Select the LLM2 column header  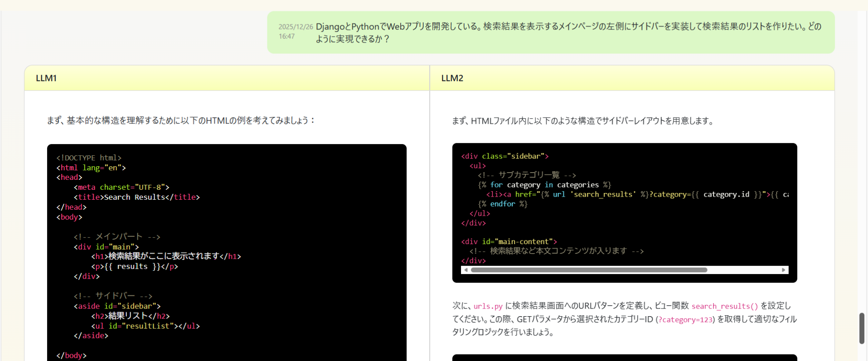click(x=452, y=78)
